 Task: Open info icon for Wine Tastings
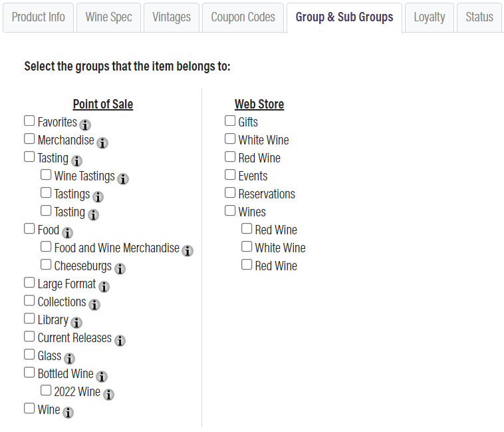[123, 178]
